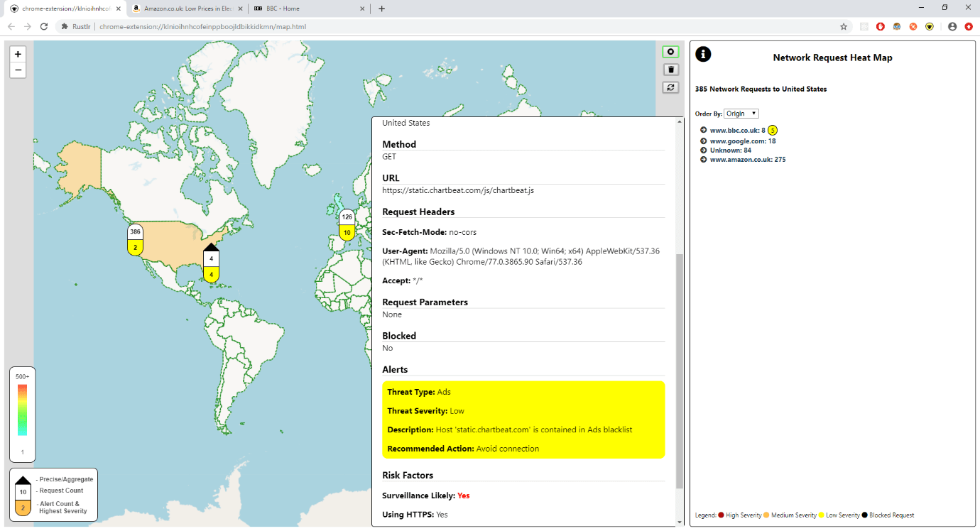Click the map zoom out minus button
This screenshot has height=531, width=980.
(18, 70)
